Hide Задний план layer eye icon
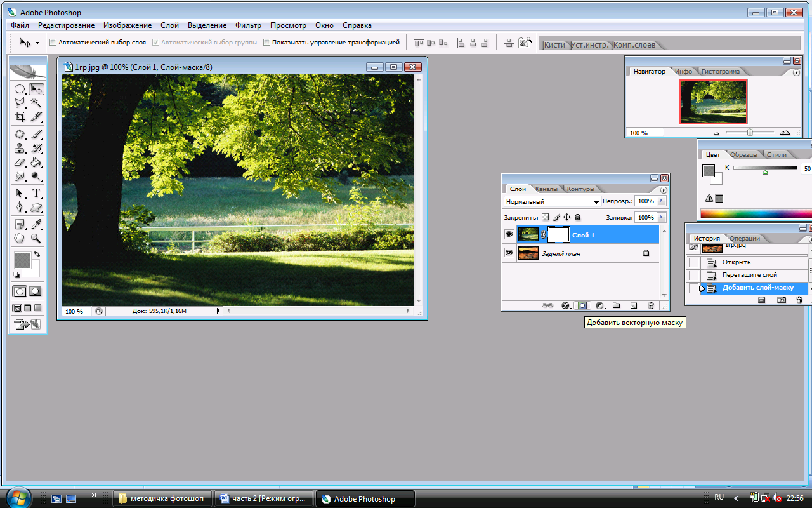The height and width of the screenshot is (508, 812). coord(509,253)
